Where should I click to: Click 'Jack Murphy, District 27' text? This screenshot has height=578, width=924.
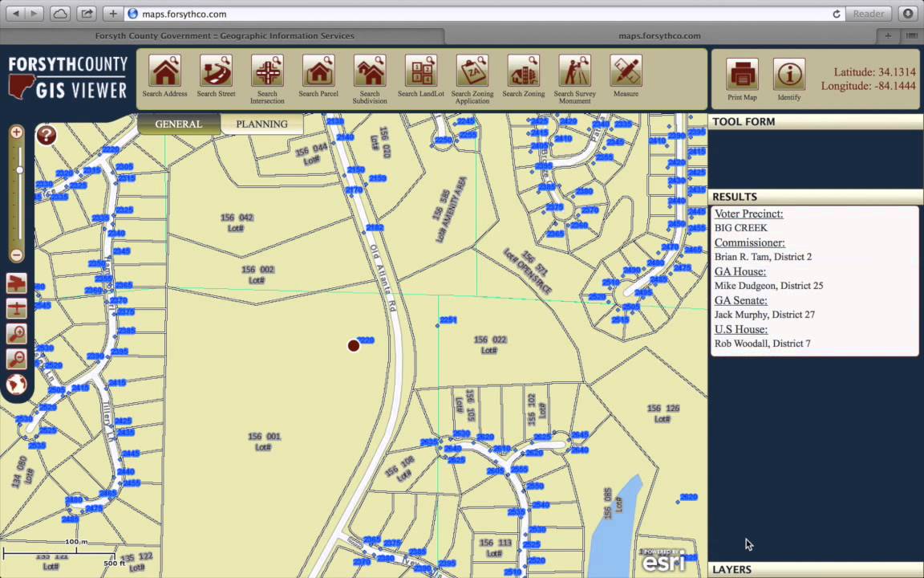tap(764, 315)
